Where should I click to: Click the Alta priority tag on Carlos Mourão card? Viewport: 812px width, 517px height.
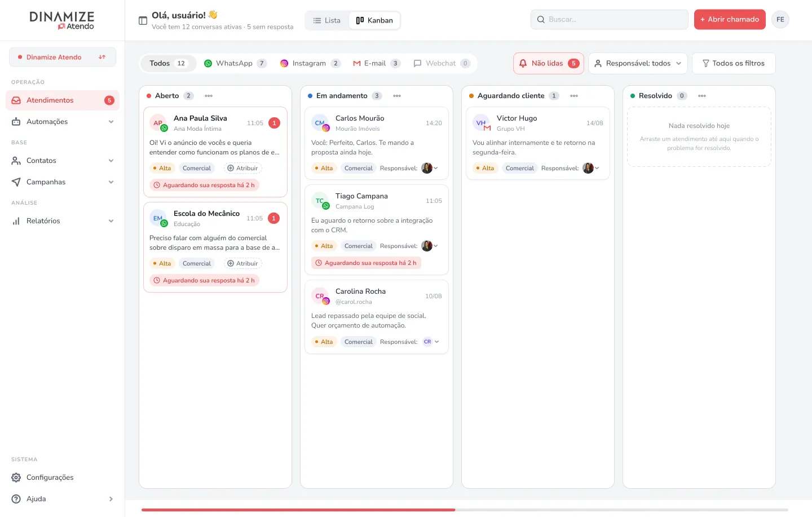(324, 168)
